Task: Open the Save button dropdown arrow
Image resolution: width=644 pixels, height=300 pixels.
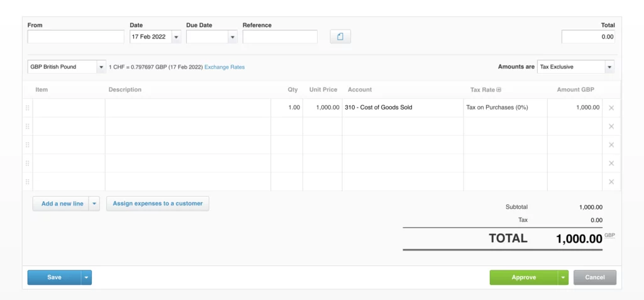Action: (86, 277)
